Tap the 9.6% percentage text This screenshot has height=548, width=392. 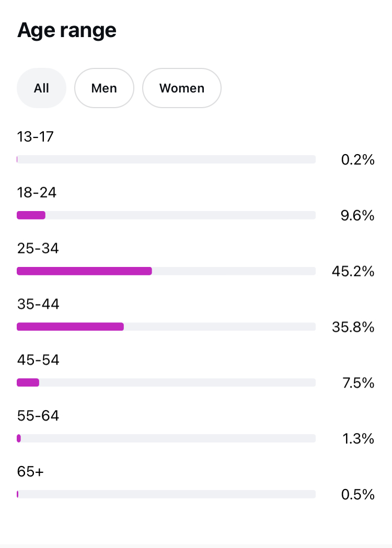coord(358,216)
